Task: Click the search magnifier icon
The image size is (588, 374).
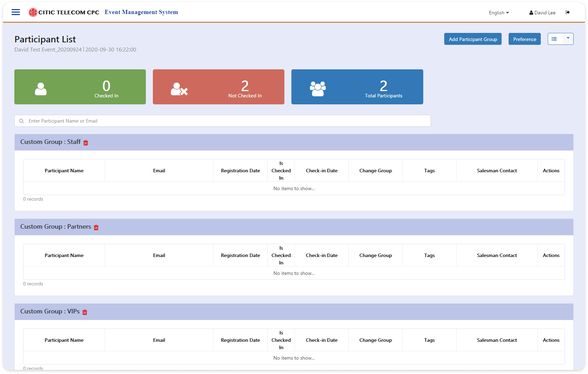Action: [22, 121]
